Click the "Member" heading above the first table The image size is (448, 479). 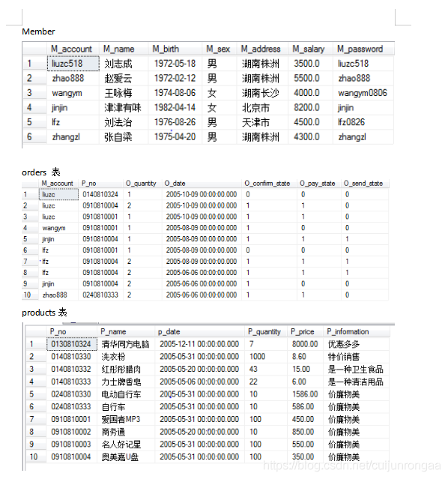click(38, 31)
